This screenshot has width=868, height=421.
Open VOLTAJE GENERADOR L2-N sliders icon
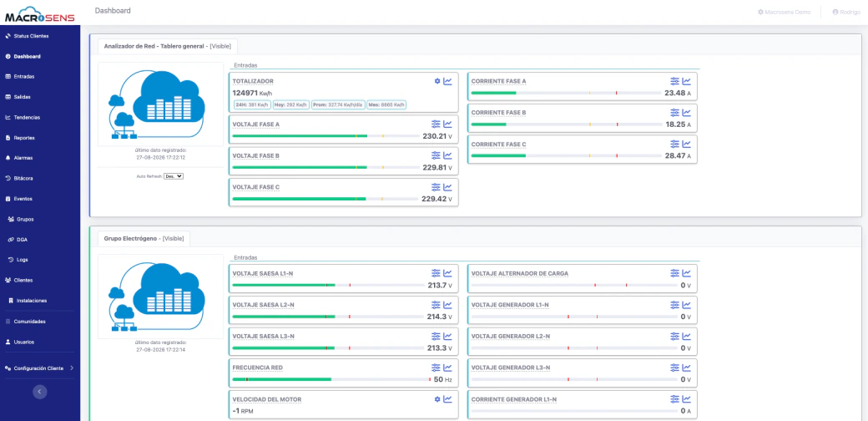[675, 337]
